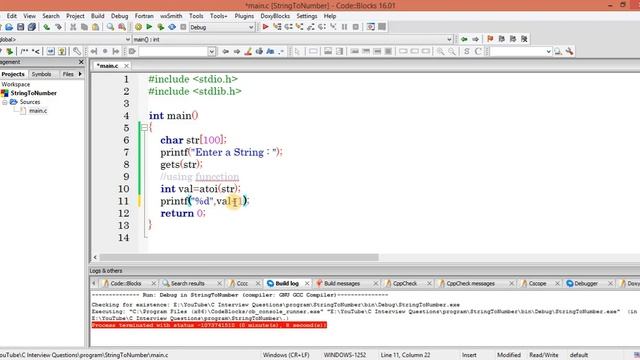640x360 pixels.
Task: Show previous log tabs via left arrow
Action: (x=94, y=283)
